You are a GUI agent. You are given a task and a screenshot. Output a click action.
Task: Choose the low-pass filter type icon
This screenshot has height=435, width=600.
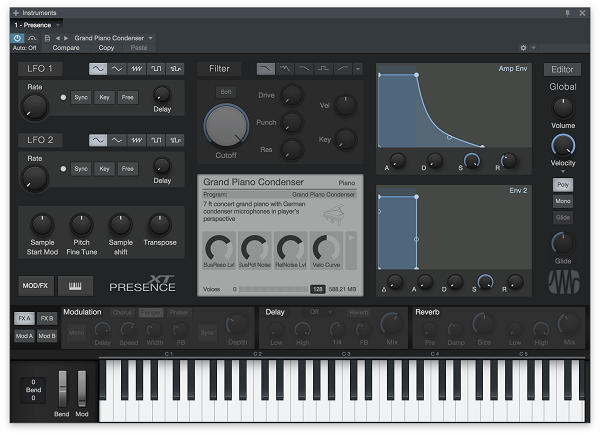pos(266,69)
